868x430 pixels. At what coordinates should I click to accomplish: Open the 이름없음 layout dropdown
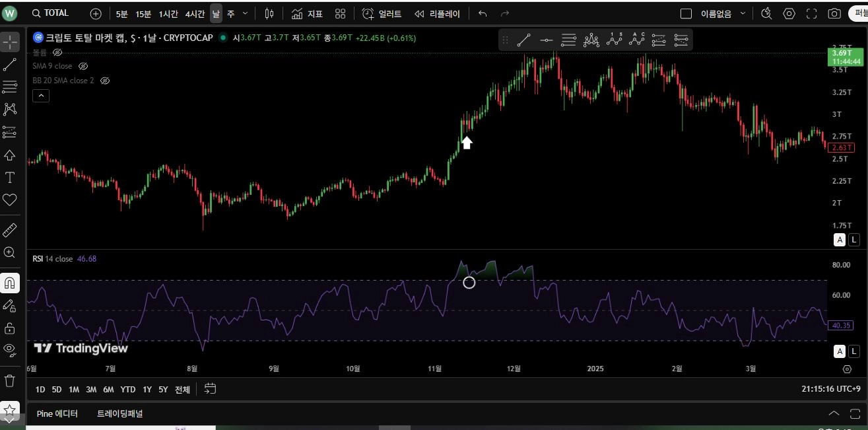(x=743, y=13)
